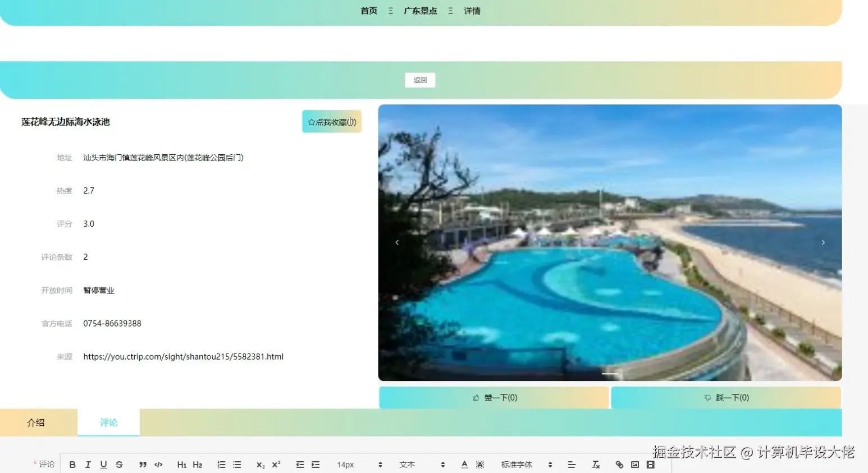Apply underline to comment text
The width and height of the screenshot is (868, 473).
[103, 464]
